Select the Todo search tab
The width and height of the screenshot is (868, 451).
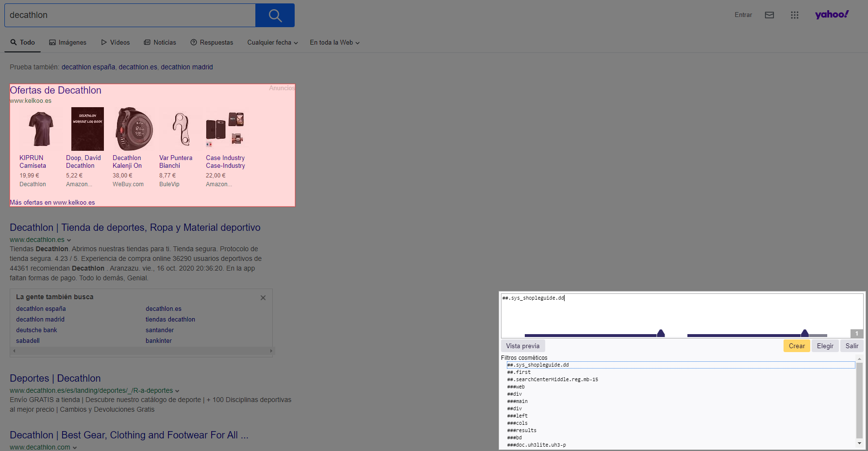pyautogui.click(x=22, y=43)
